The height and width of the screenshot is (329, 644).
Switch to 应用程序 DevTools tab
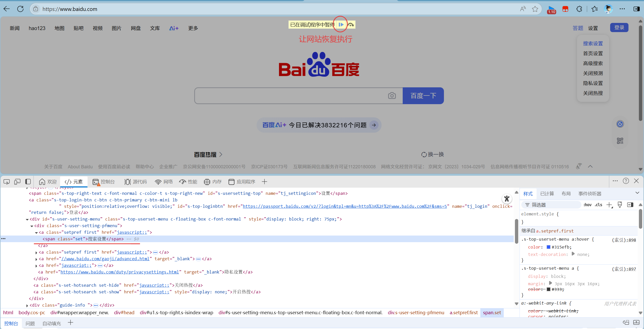pyautogui.click(x=242, y=182)
